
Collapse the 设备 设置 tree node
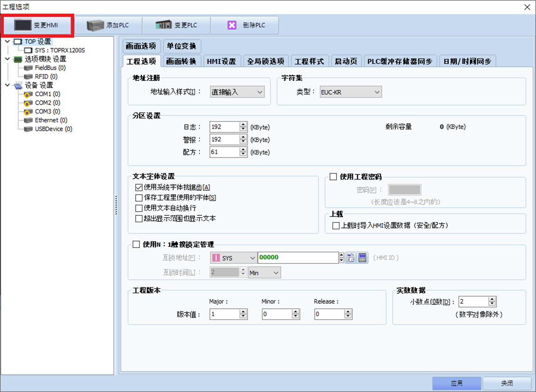(x=7, y=85)
